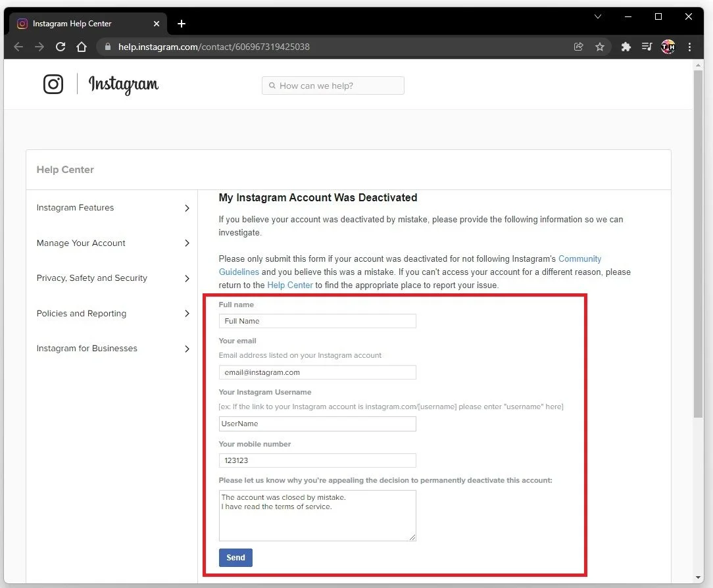
Task: Open the extensions puzzle icon
Action: [626, 47]
